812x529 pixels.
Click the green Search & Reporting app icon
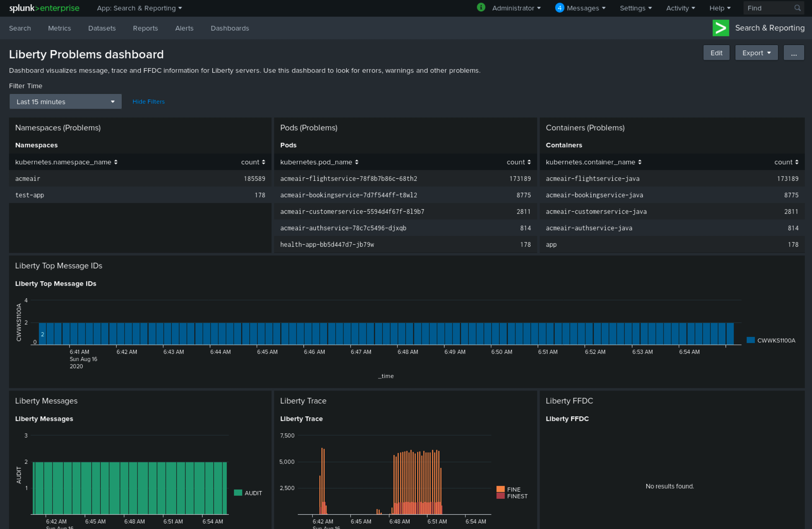click(721, 28)
